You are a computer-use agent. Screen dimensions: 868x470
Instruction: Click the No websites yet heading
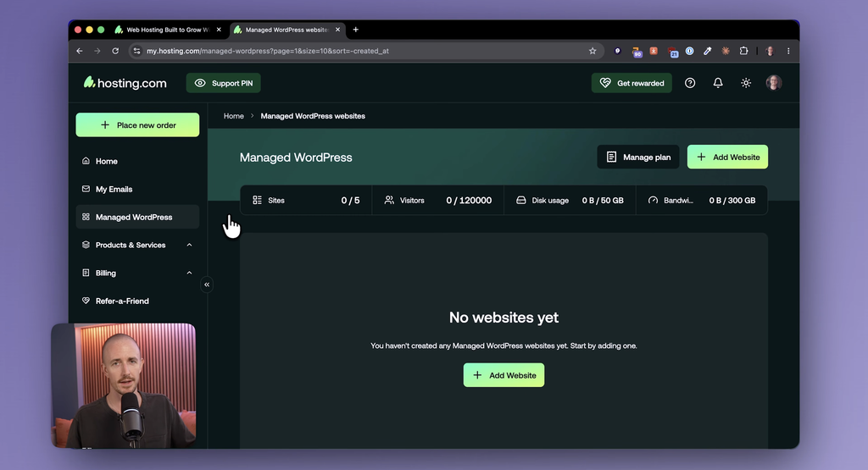(x=504, y=318)
